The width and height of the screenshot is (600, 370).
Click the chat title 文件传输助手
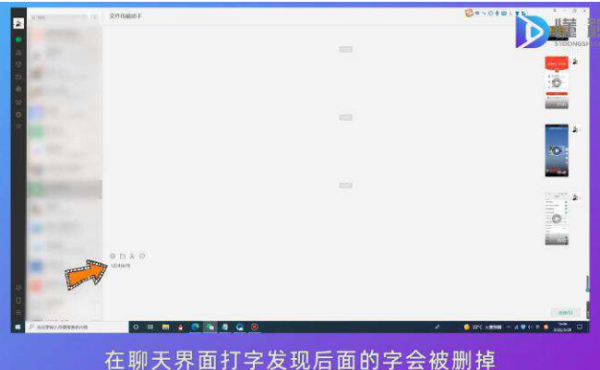(126, 16)
